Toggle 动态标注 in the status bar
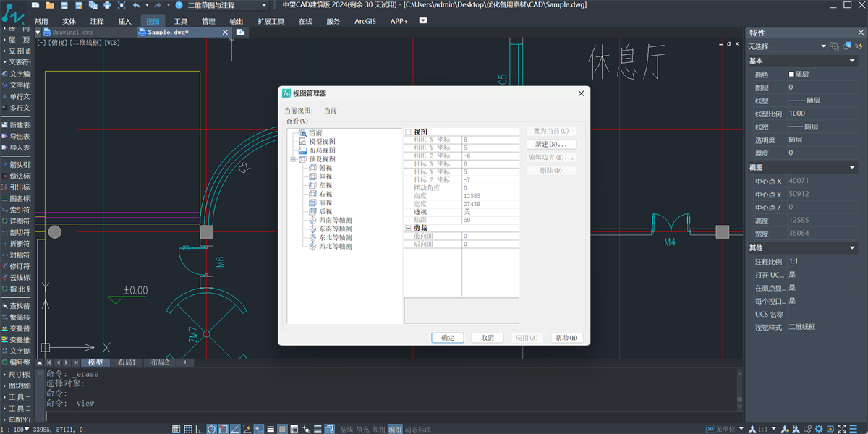868x434 pixels. coord(417,430)
